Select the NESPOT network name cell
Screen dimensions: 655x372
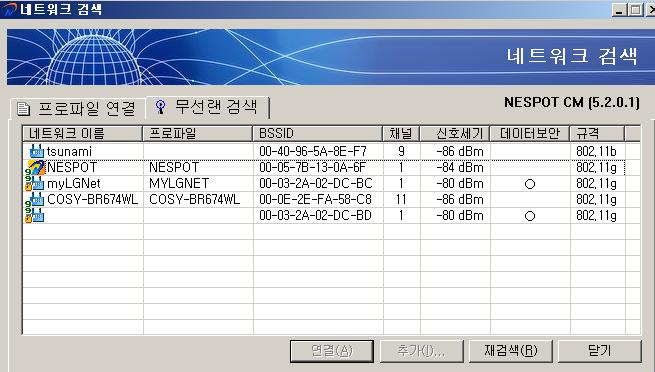tap(72, 167)
